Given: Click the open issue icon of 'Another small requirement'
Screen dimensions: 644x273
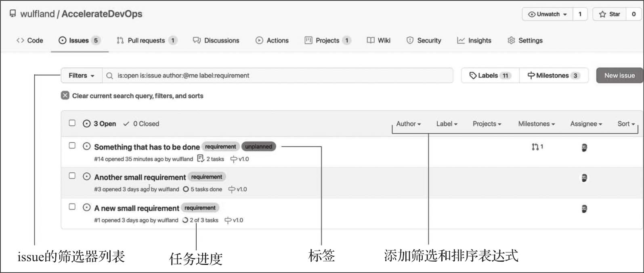Looking at the screenshot, I should pyautogui.click(x=86, y=176).
